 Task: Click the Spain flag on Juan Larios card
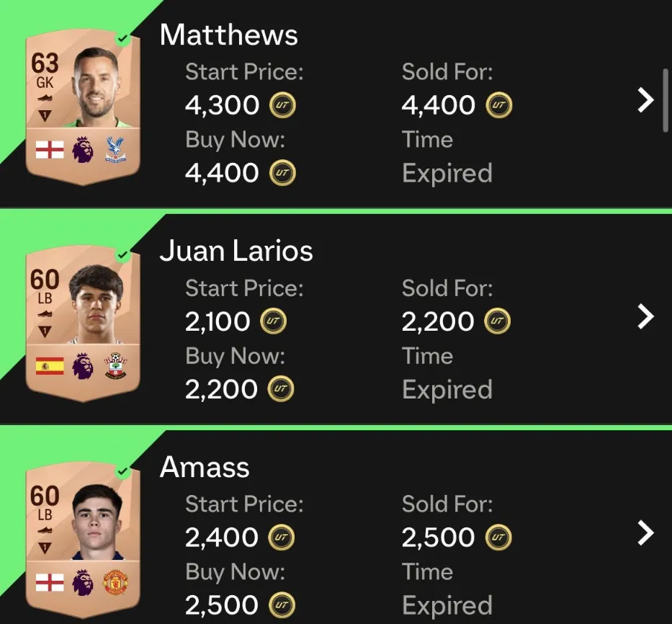point(49,365)
